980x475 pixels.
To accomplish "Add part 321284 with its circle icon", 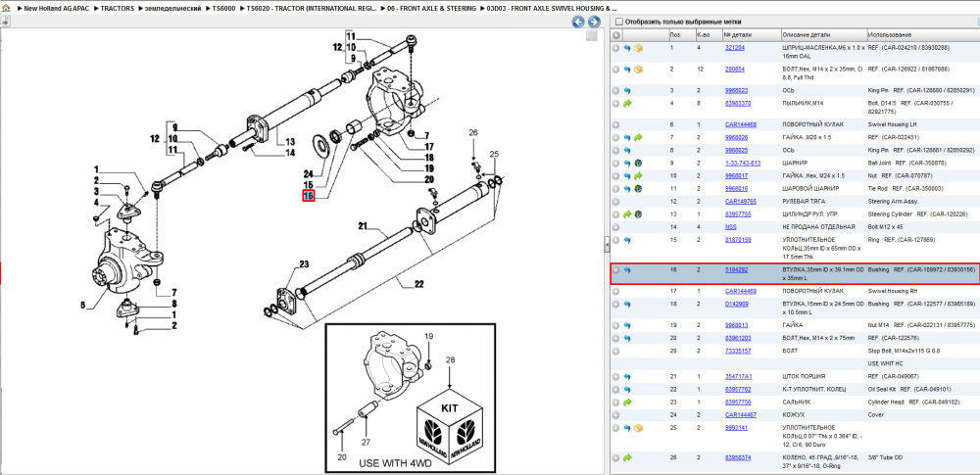I will pyautogui.click(x=615, y=48).
